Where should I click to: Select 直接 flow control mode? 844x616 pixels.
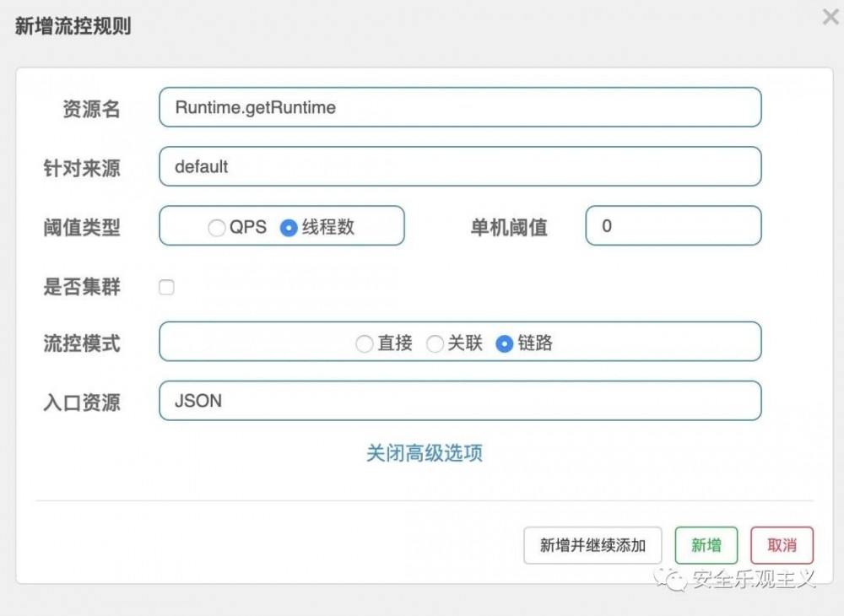pos(365,344)
